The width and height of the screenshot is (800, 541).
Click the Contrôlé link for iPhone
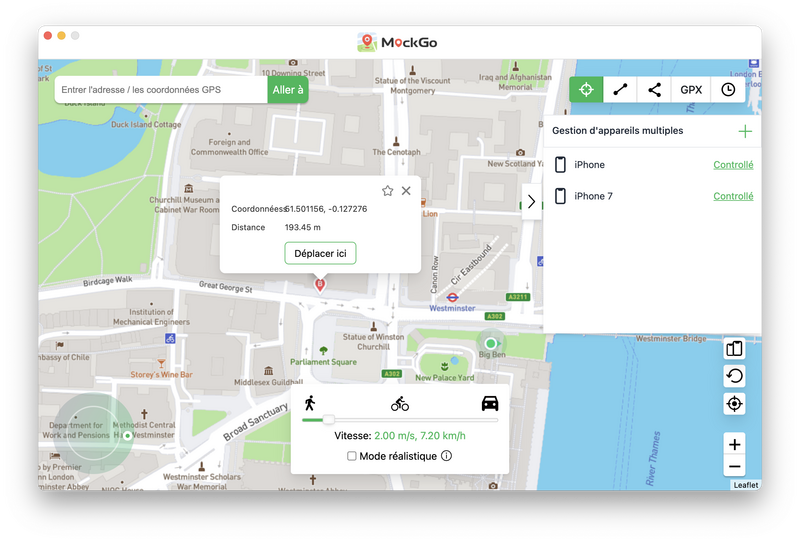point(733,165)
